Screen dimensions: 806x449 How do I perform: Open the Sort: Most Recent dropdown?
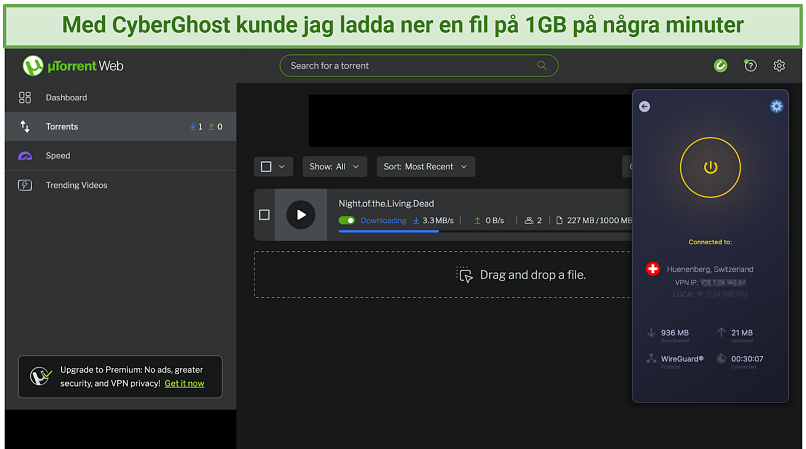425,167
